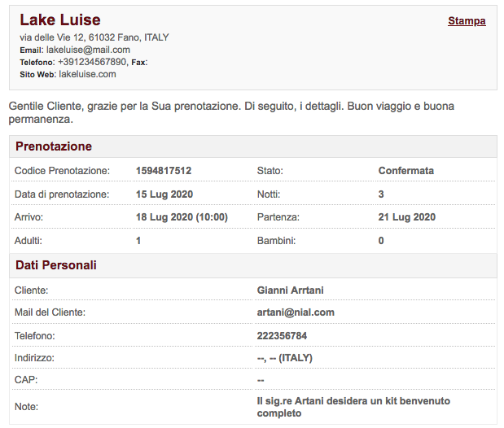Click the Codice Prenotazione label
The height and width of the screenshot is (428, 504).
pos(62,171)
